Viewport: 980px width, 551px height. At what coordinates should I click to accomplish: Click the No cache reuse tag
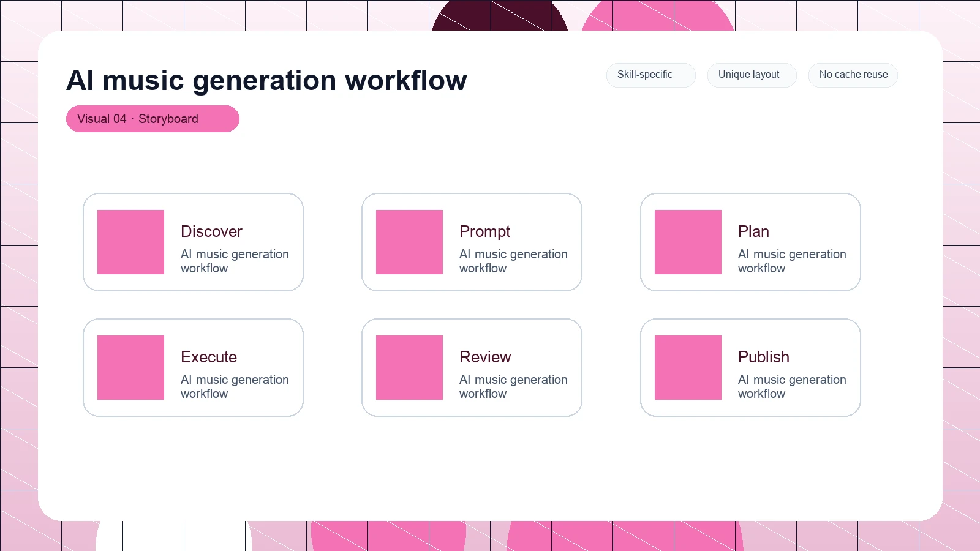[853, 75]
